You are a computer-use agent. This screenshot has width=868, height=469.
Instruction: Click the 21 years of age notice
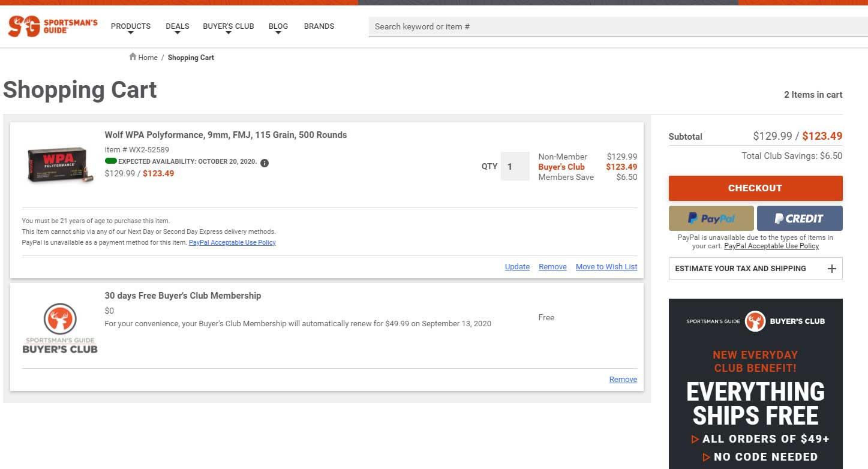click(96, 221)
